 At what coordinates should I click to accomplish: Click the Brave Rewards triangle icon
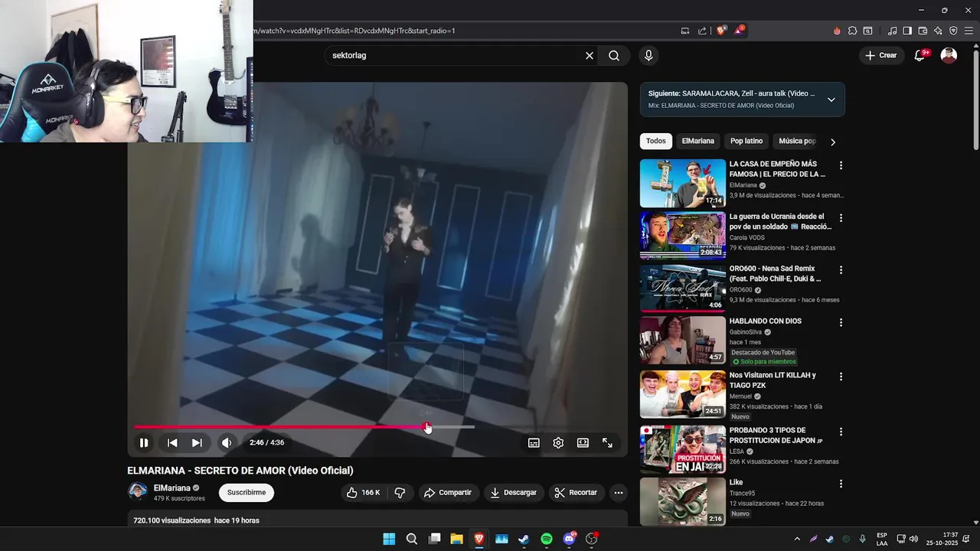(x=740, y=31)
